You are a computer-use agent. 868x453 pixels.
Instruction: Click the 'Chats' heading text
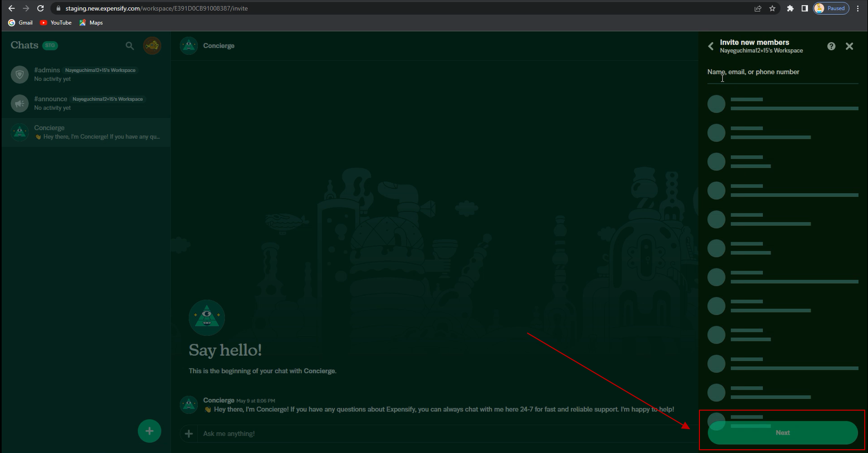24,46
